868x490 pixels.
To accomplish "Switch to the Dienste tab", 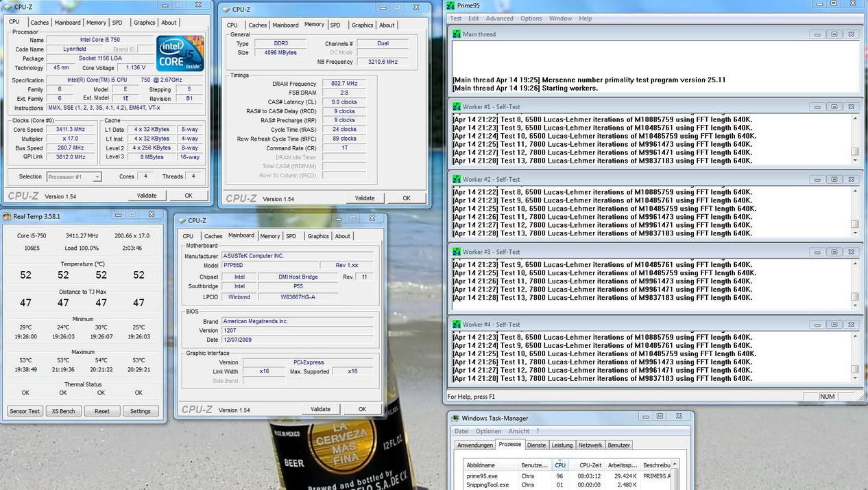I will tap(536, 445).
